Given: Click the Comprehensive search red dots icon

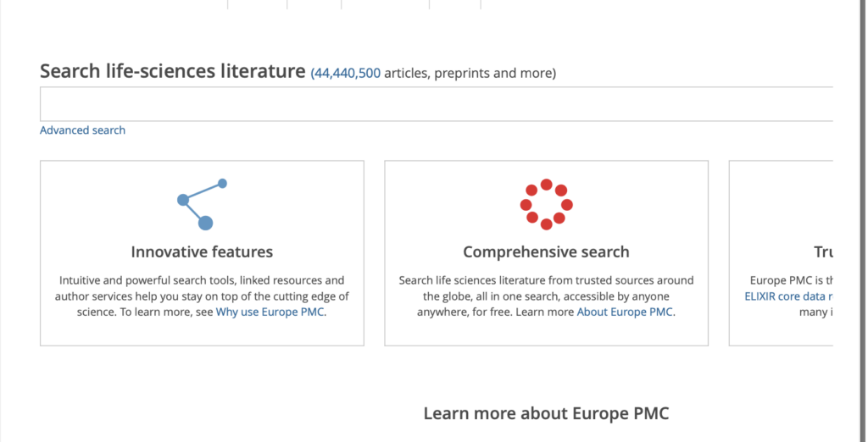Looking at the screenshot, I should pos(546,204).
